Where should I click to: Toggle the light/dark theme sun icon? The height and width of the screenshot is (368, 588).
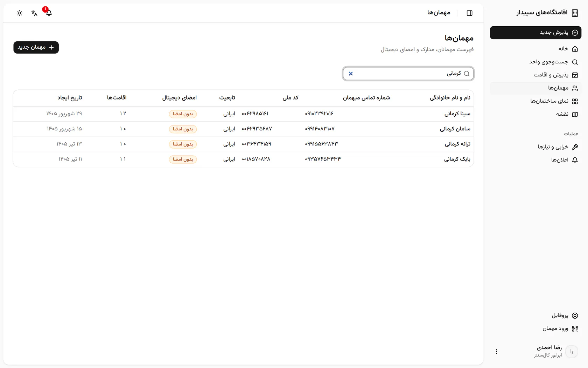coord(20,13)
